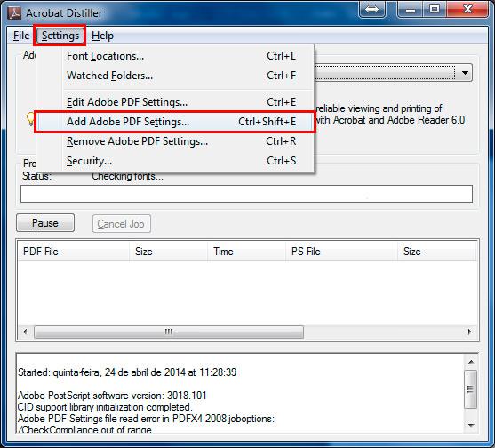Image resolution: width=495 pixels, height=448 pixels.
Task: Click the 'Checking fonts...' status text
Action: point(128,176)
